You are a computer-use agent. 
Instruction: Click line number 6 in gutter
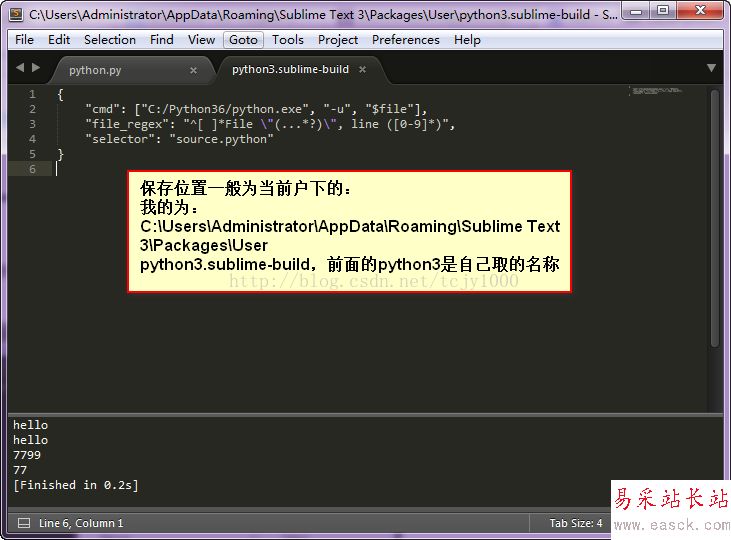click(32, 169)
